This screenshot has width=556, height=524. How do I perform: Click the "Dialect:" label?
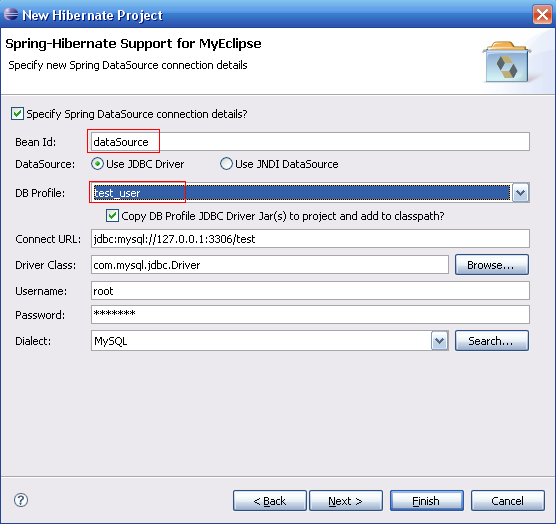tap(33, 341)
